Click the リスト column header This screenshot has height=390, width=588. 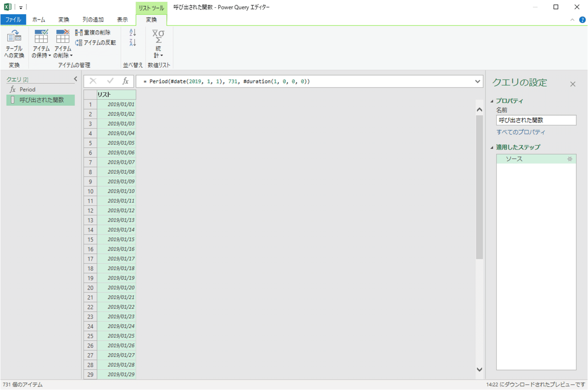pyautogui.click(x=117, y=95)
